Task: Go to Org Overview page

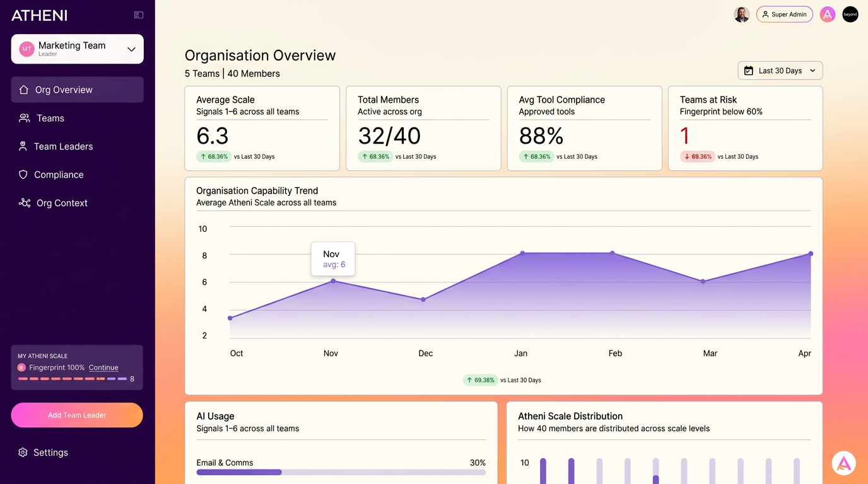Action: click(x=77, y=89)
